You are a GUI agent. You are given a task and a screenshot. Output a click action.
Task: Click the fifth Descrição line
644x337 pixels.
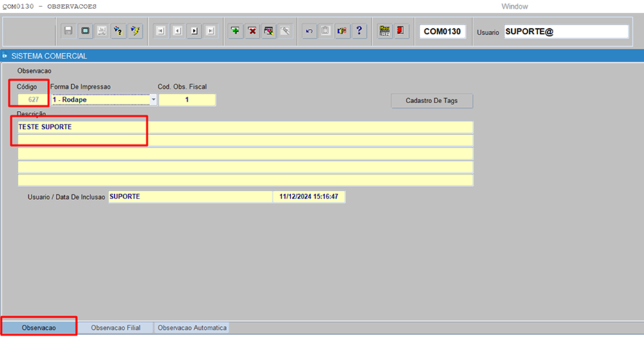click(x=246, y=180)
